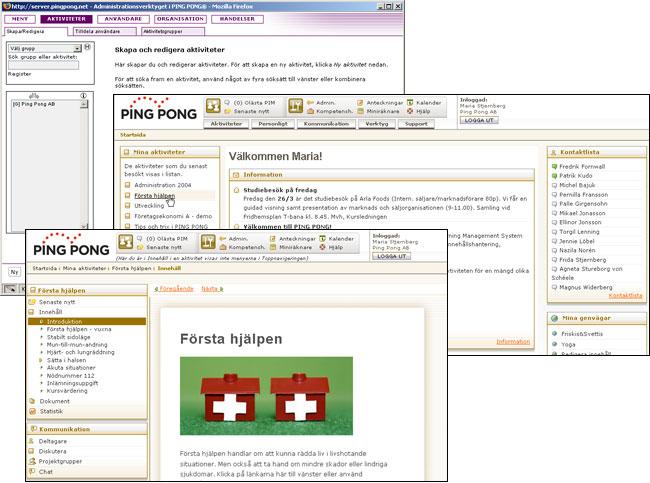
Task: Open AKTIVITETER tab in admin window
Action: tap(66, 19)
